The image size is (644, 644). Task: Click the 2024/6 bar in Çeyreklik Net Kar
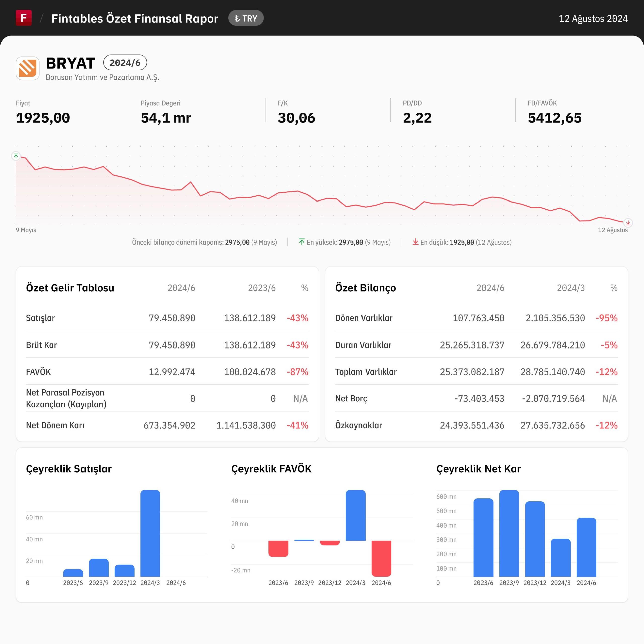click(586, 547)
